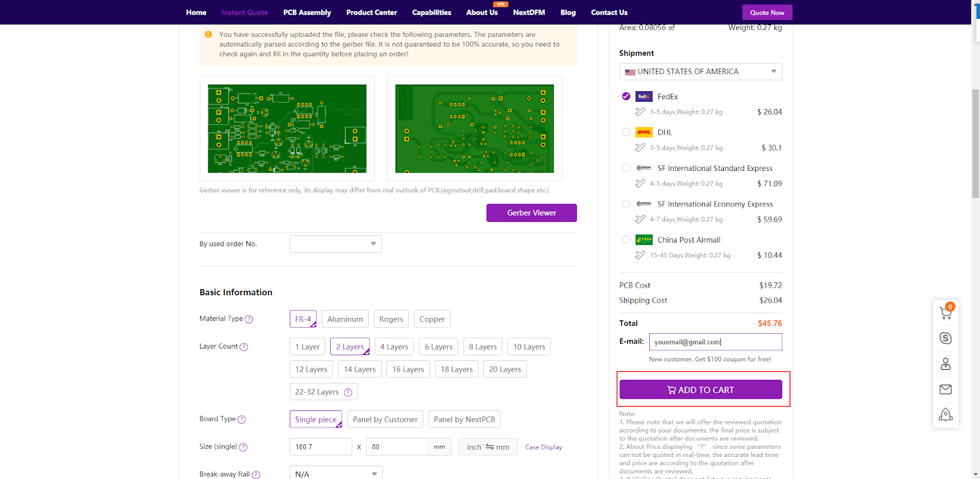980x479 pixels.
Task: Click the Skype contact icon
Action: click(x=945, y=338)
